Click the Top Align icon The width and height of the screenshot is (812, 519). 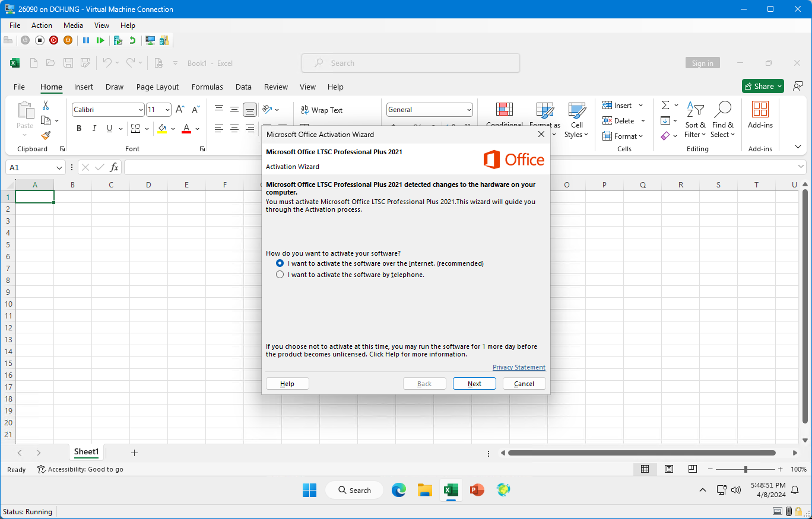pos(219,109)
